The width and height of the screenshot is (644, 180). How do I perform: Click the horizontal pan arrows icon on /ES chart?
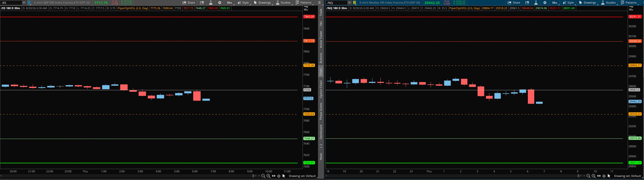(274, 176)
